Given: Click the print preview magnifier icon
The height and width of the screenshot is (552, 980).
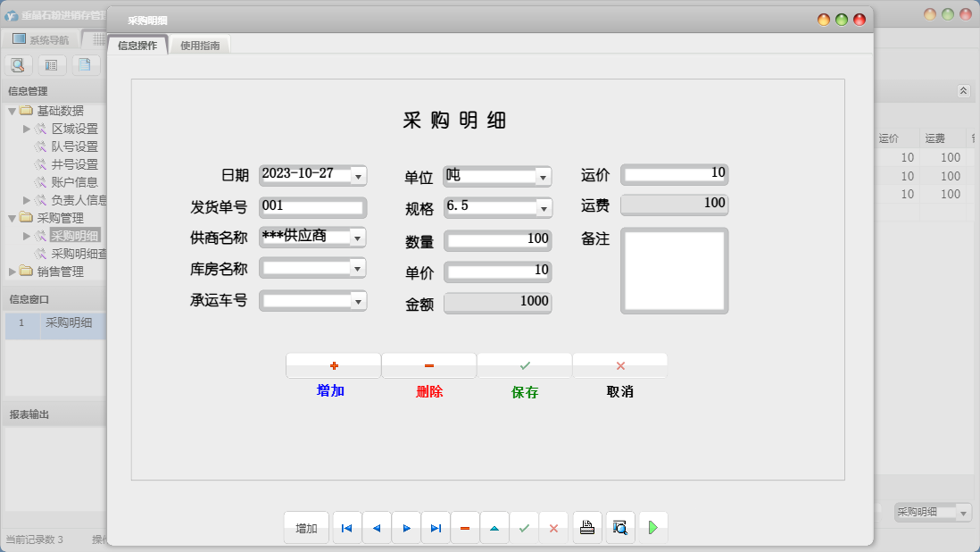Looking at the screenshot, I should pyautogui.click(x=619, y=527).
